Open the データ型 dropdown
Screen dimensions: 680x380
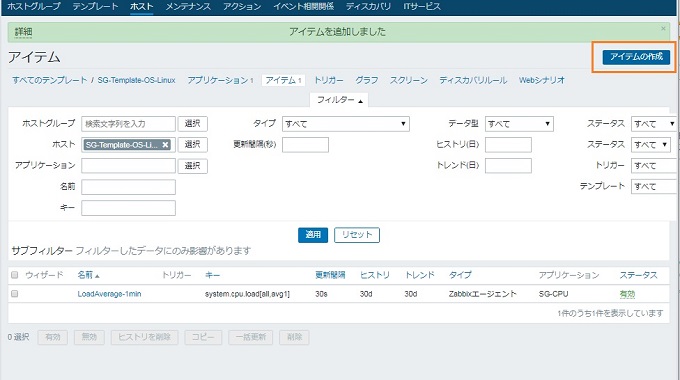click(519, 124)
